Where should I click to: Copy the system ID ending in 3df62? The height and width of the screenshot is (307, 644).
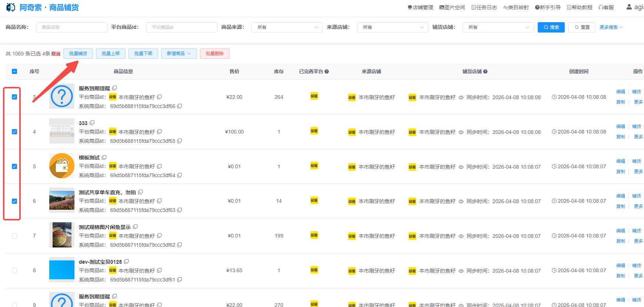pyautogui.click(x=180, y=245)
